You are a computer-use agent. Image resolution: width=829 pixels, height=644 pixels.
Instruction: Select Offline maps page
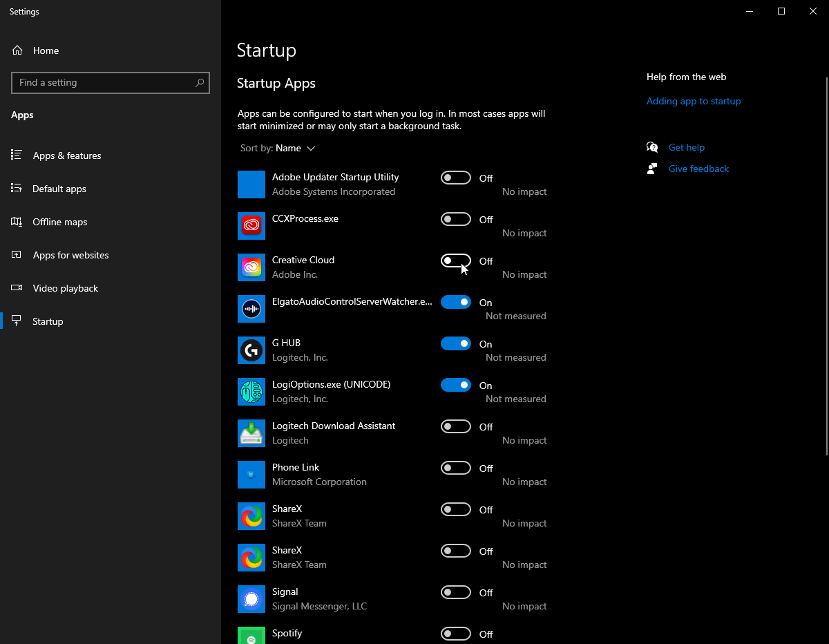(111, 222)
